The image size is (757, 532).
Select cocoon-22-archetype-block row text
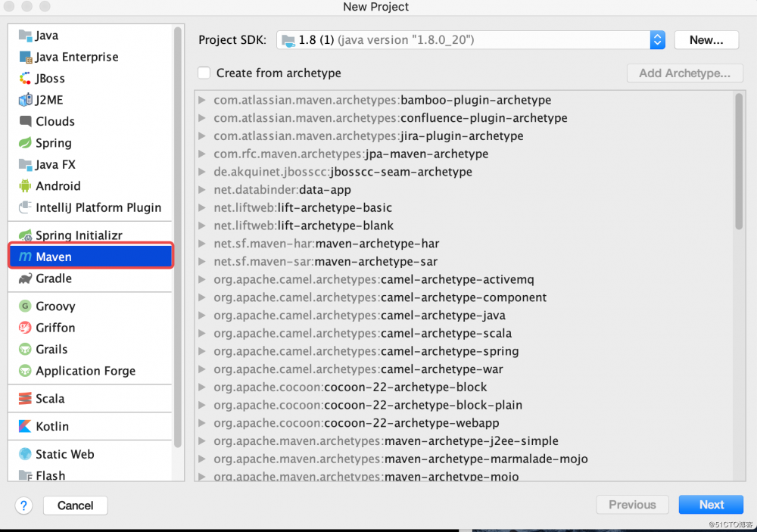[x=350, y=387]
